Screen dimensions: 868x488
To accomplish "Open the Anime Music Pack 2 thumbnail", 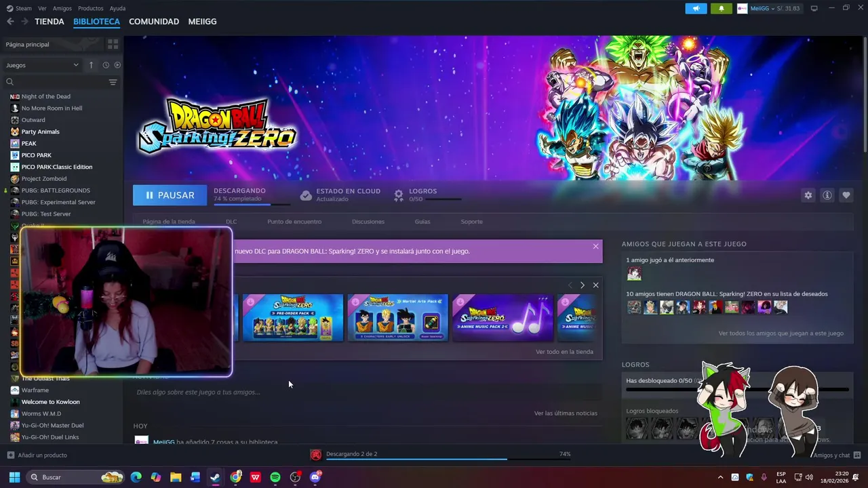I will (x=502, y=318).
